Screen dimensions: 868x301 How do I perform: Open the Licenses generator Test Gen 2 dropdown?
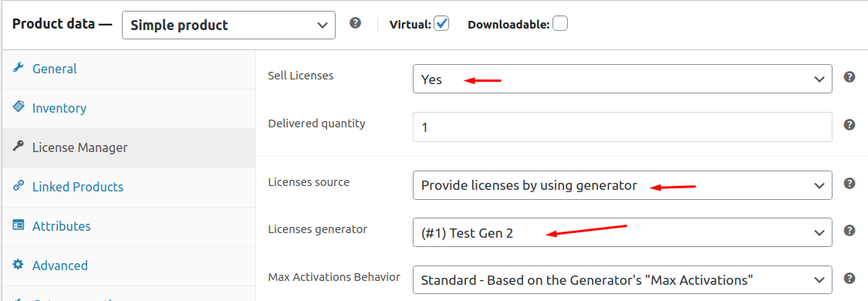[x=622, y=232]
